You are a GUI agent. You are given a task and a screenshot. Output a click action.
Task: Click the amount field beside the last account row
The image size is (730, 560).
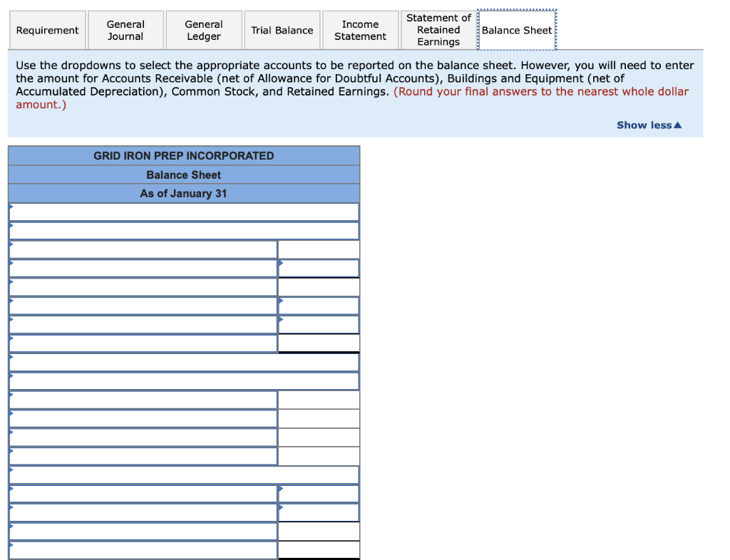click(x=319, y=549)
